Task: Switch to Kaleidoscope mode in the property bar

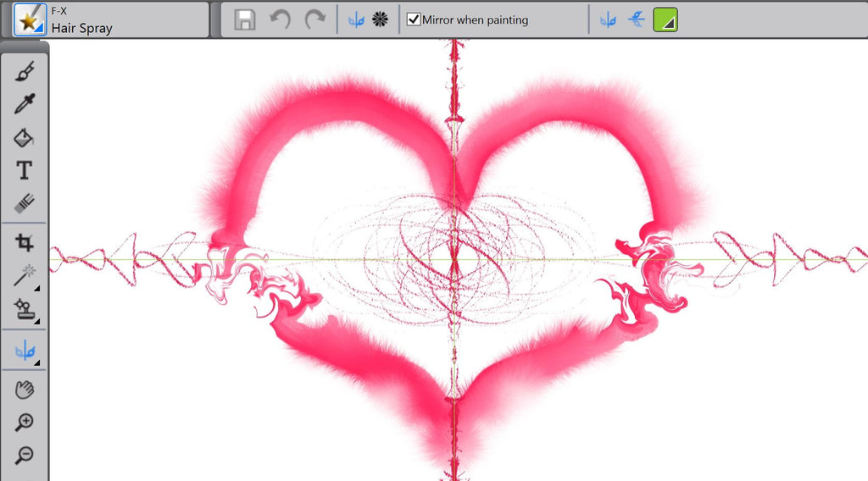Action: pos(380,19)
